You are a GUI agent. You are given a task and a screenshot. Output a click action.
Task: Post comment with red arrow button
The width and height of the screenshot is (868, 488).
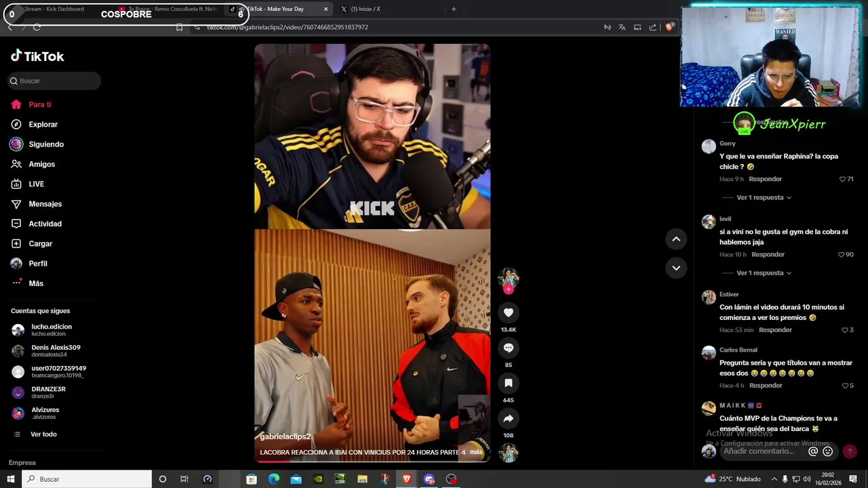[x=850, y=451]
